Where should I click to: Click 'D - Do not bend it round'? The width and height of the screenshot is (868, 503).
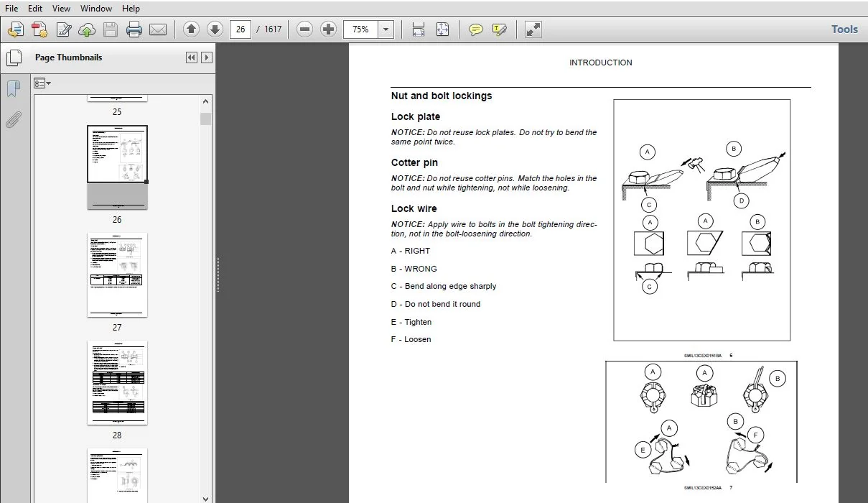point(436,304)
